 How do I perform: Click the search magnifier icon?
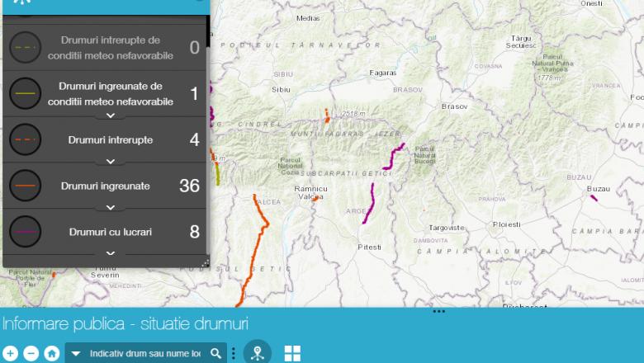click(215, 353)
